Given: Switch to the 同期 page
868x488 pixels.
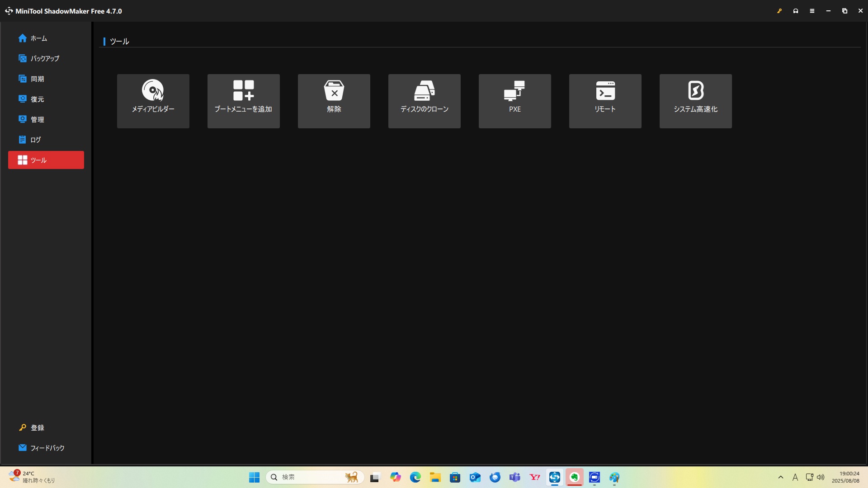Looking at the screenshot, I should pos(46,79).
